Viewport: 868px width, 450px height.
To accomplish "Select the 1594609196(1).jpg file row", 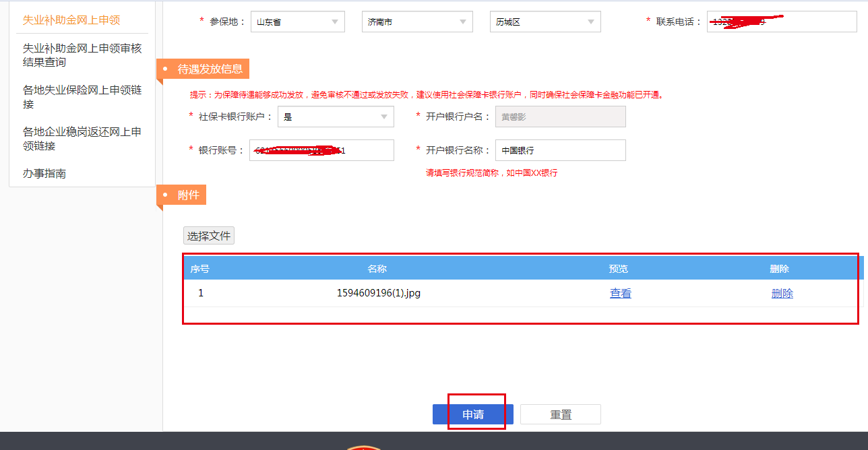I will coord(378,294).
